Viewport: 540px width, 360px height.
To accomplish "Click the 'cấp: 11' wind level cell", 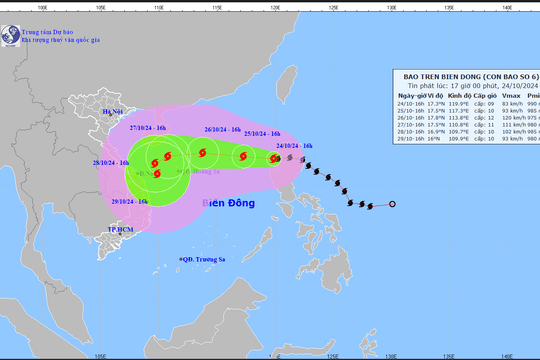I will tap(484, 125).
